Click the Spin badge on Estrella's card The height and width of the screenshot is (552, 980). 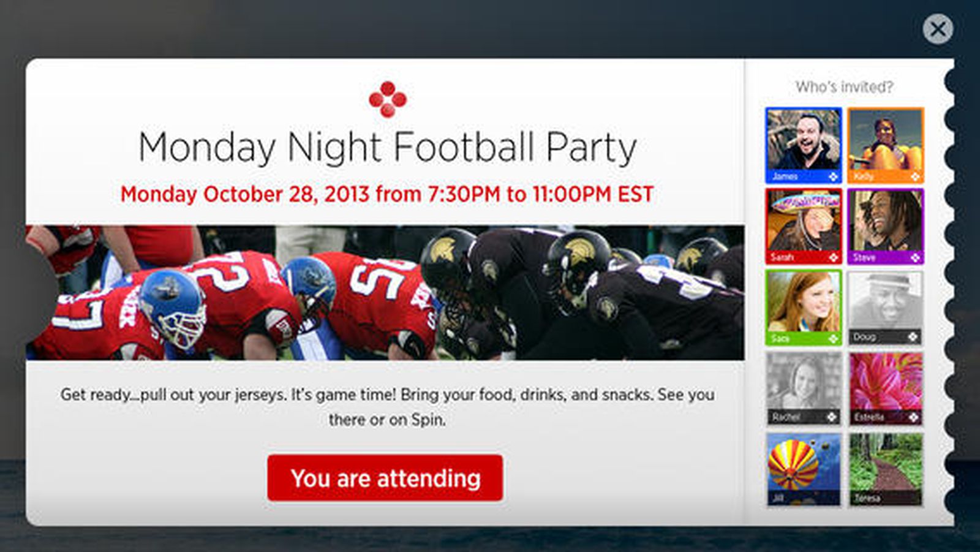click(x=913, y=416)
